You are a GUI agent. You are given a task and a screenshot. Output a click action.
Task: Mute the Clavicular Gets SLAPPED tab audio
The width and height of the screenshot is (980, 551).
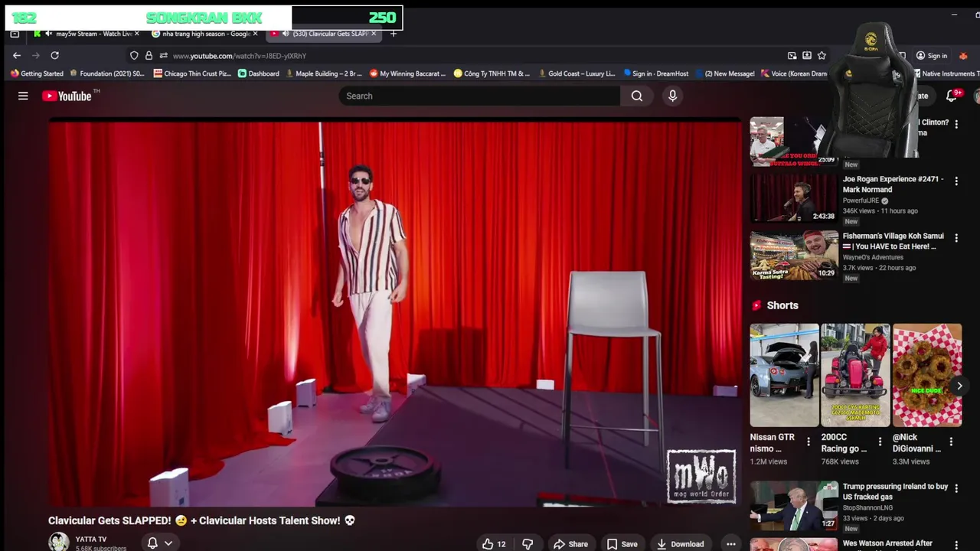click(x=286, y=34)
